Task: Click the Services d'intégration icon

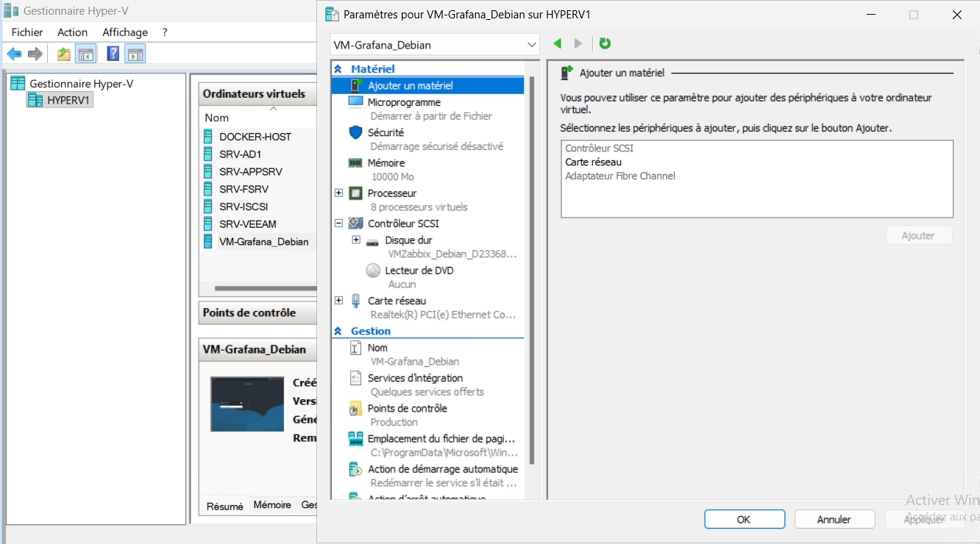Action: [355, 378]
